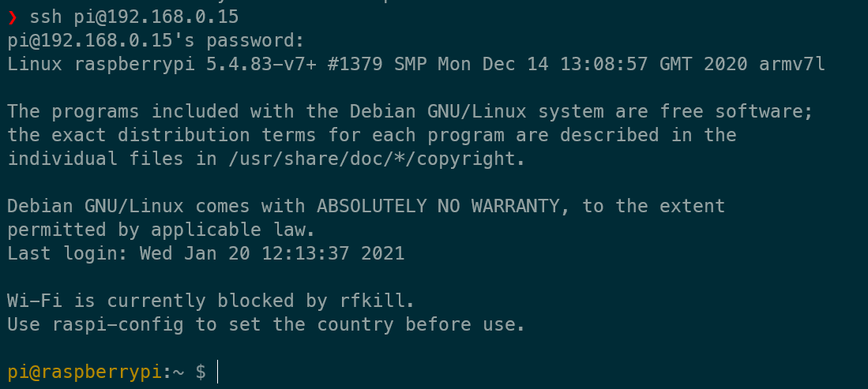The height and width of the screenshot is (389, 868).
Task: Click the kernel version 5.4.83-v7+ text
Action: [x=261, y=65]
